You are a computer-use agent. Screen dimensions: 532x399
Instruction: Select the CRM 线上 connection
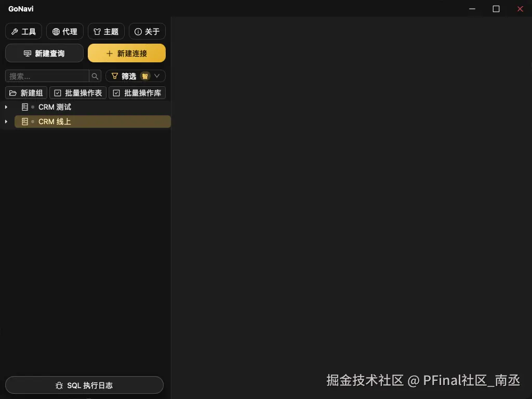point(92,122)
